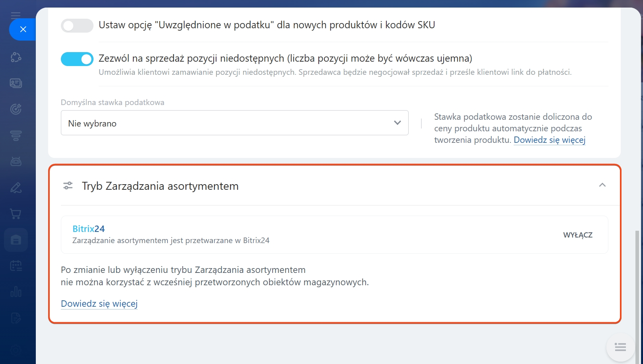Close the settings slider panel
The width and height of the screenshot is (643, 364).
(23, 29)
